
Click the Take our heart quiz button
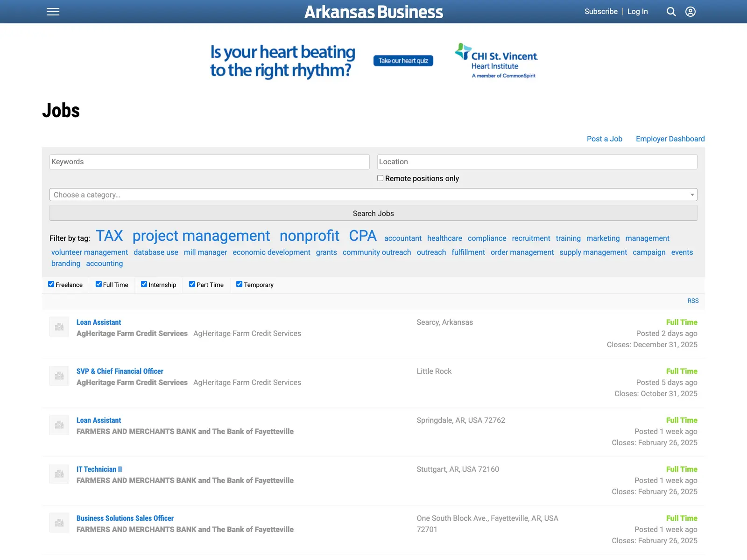pos(403,61)
